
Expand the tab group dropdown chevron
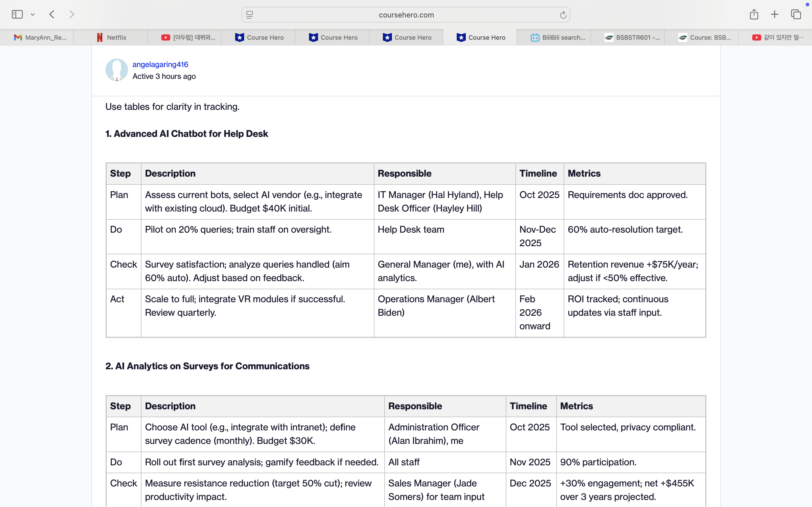point(32,14)
